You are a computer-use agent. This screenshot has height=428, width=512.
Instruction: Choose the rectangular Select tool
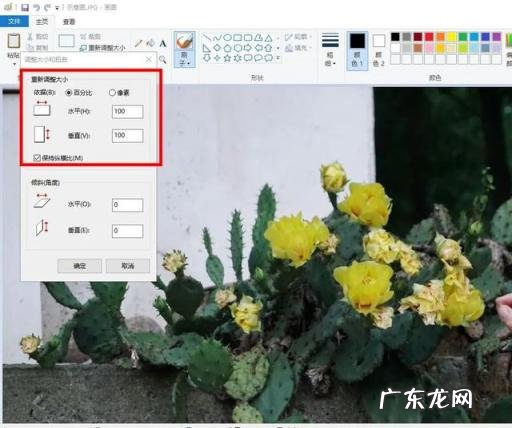pos(66,41)
